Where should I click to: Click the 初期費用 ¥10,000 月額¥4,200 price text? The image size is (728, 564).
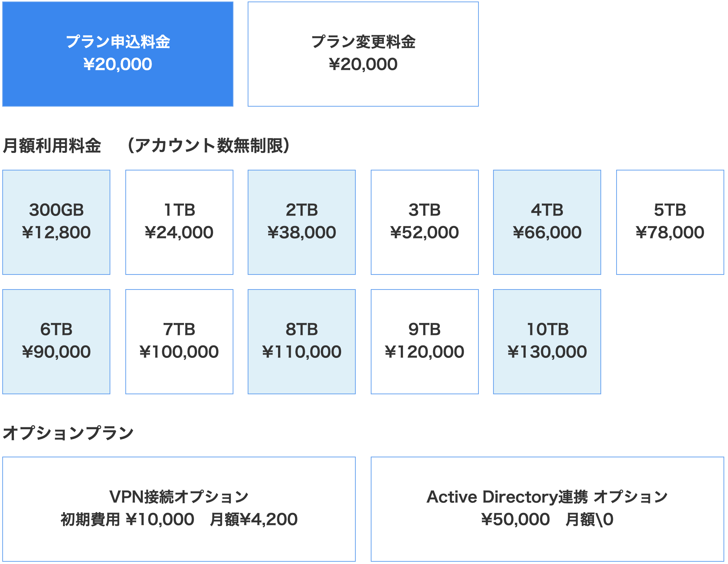(179, 520)
